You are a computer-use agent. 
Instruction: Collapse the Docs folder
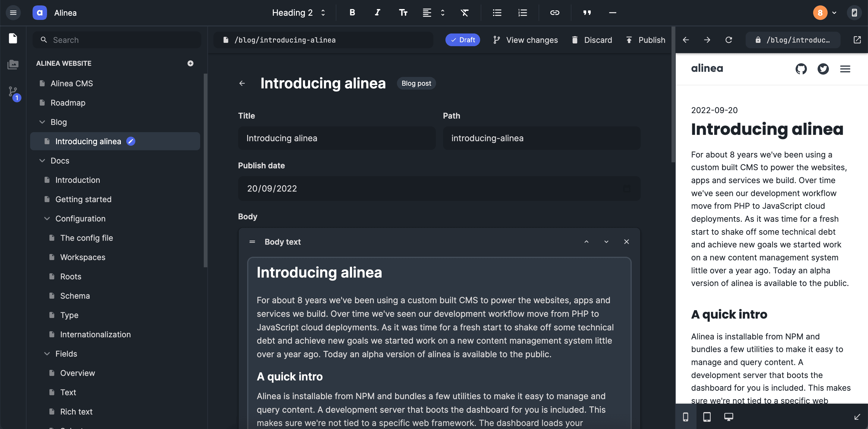pos(42,160)
